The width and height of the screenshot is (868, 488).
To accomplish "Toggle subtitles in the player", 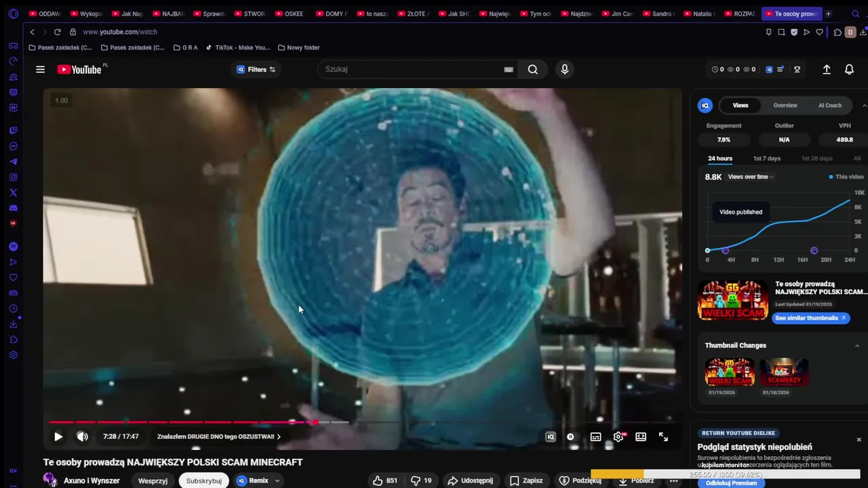I will pyautogui.click(x=595, y=437).
